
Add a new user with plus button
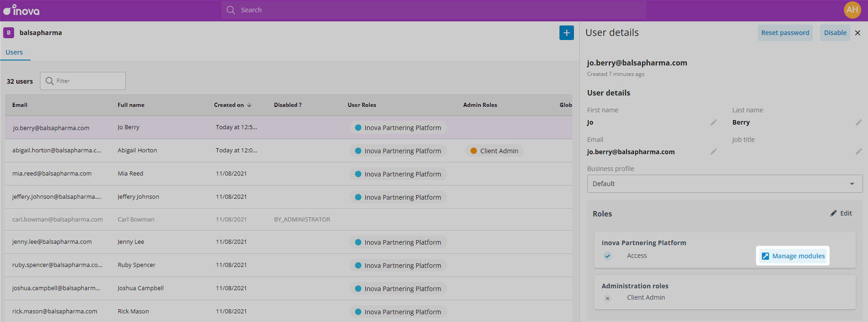click(566, 33)
